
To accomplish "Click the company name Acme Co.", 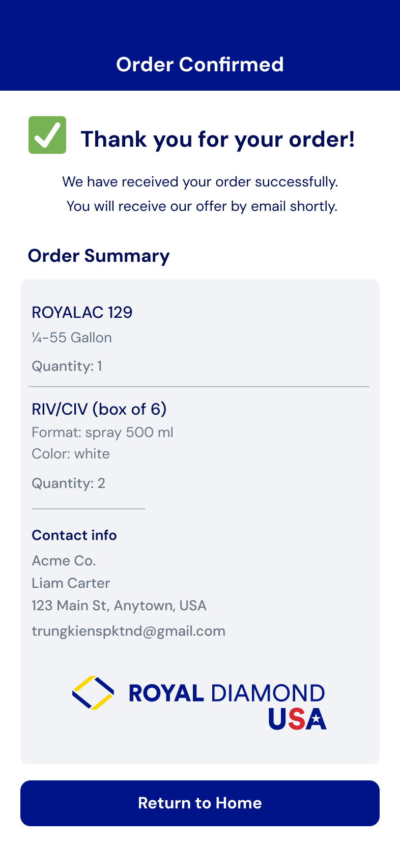I will pyautogui.click(x=64, y=561).
